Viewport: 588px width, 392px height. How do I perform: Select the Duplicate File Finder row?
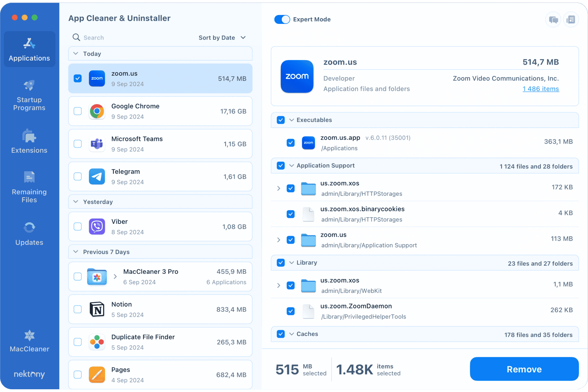tap(160, 342)
